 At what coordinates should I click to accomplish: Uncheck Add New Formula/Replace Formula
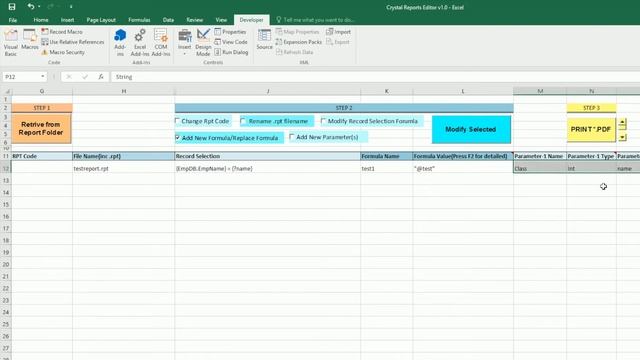[178, 138]
